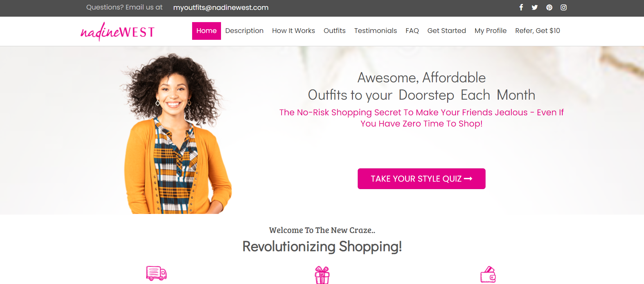Select the Home menu item

[206, 31]
